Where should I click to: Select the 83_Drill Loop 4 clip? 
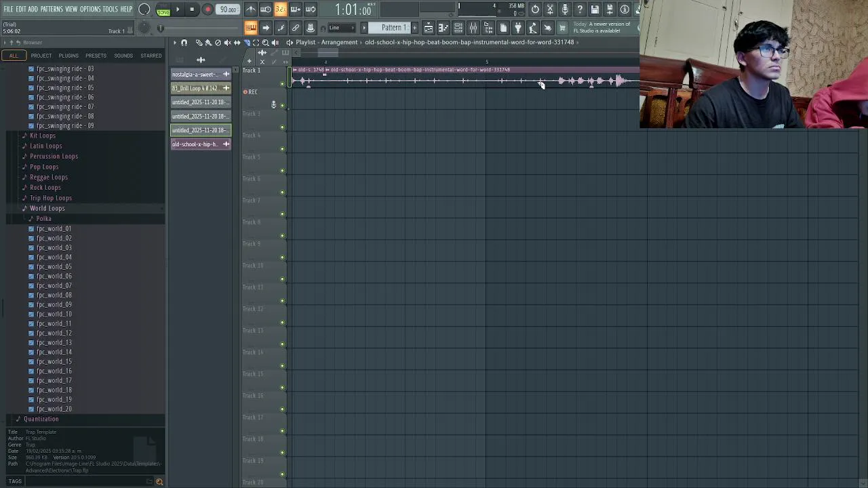click(200, 88)
